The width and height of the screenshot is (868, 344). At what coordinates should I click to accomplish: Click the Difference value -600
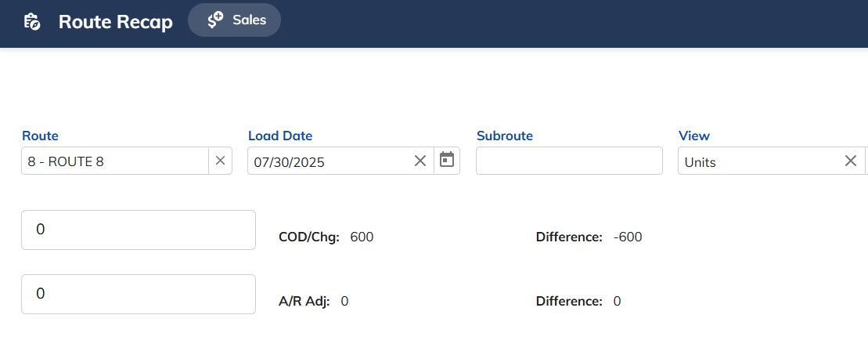coord(628,237)
